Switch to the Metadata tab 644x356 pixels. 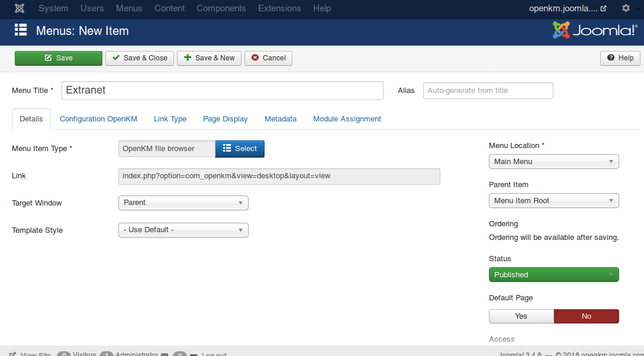point(281,119)
